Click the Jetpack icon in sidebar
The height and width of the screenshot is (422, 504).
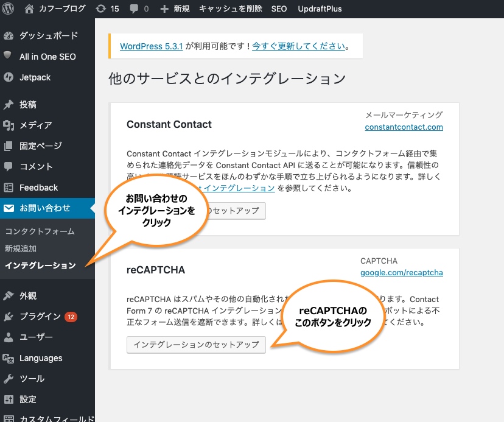9,77
